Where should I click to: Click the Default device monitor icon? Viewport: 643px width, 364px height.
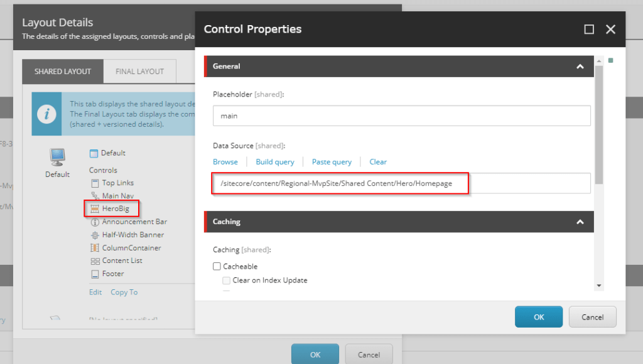[57, 156]
